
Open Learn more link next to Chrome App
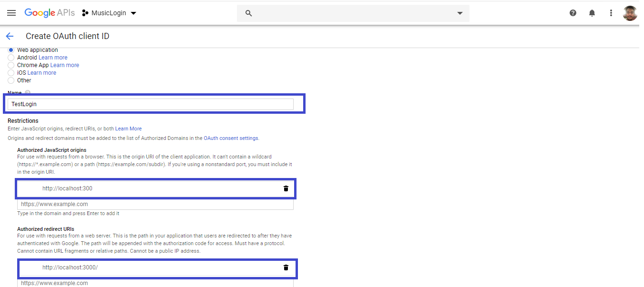click(x=65, y=65)
